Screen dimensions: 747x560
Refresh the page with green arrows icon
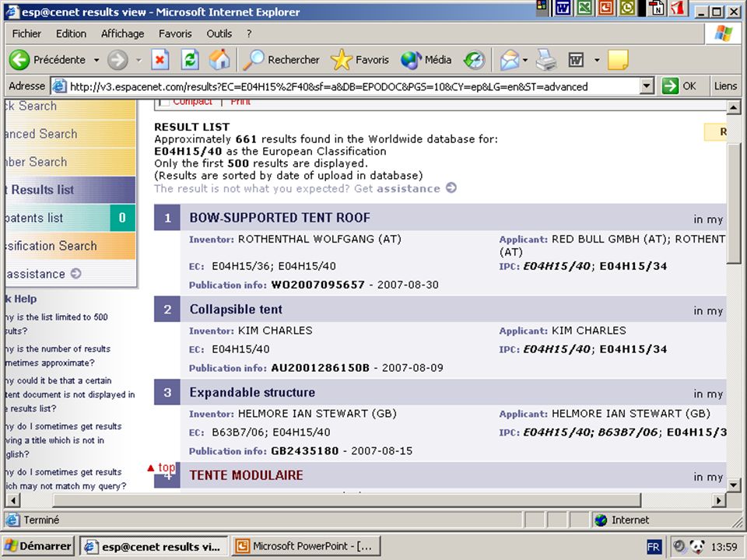pyautogui.click(x=190, y=60)
